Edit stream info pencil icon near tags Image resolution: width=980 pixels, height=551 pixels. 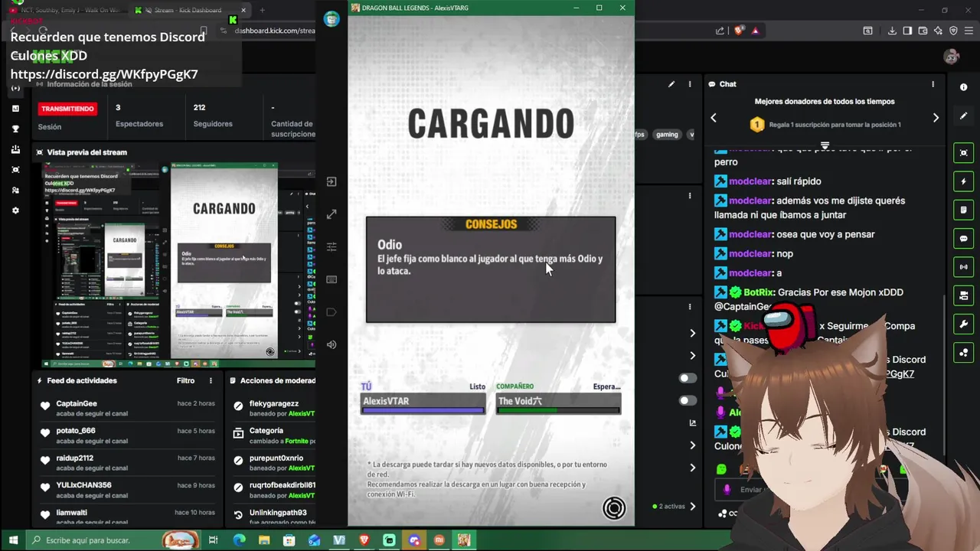pos(671,84)
